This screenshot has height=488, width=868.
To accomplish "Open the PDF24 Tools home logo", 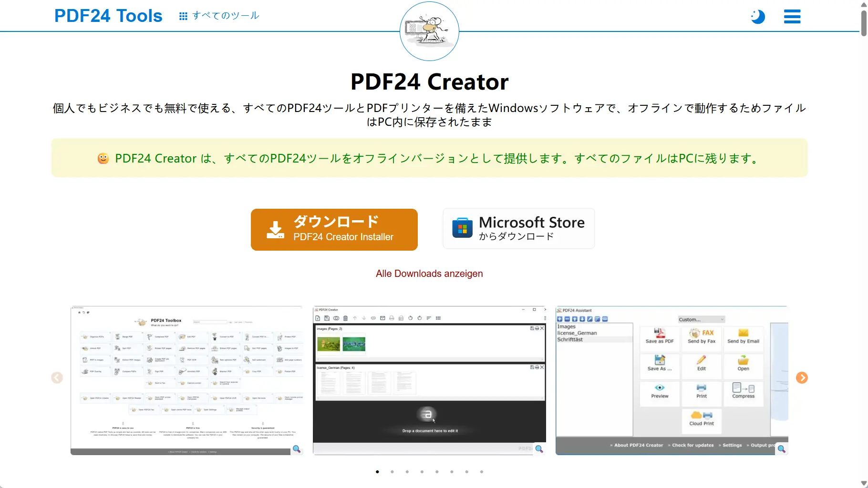I will tap(108, 16).
